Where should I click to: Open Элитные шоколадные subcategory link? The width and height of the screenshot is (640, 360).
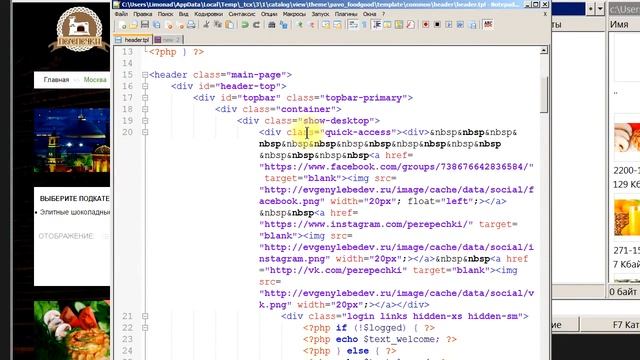(75, 212)
